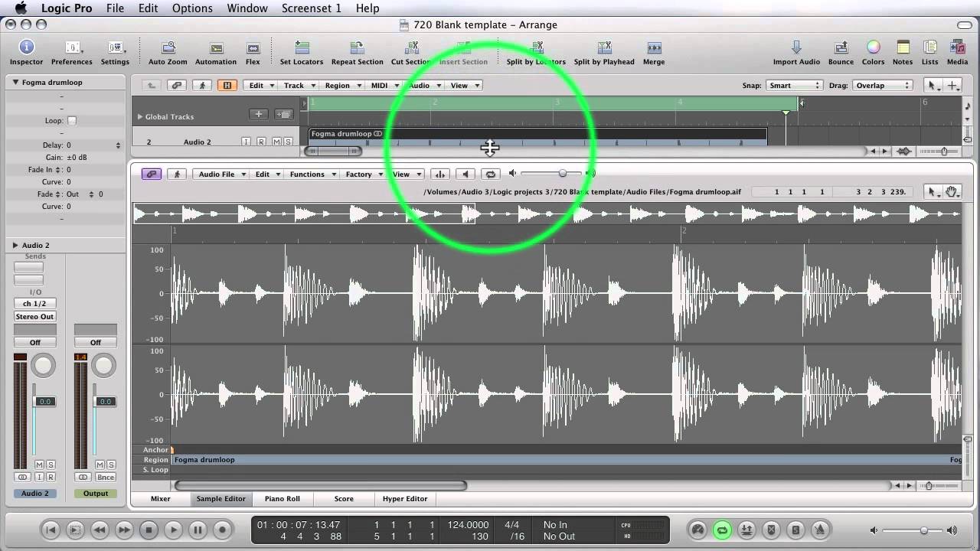This screenshot has width=980, height=551.
Task: Open the Lists pane
Action: pyautogui.click(x=929, y=52)
